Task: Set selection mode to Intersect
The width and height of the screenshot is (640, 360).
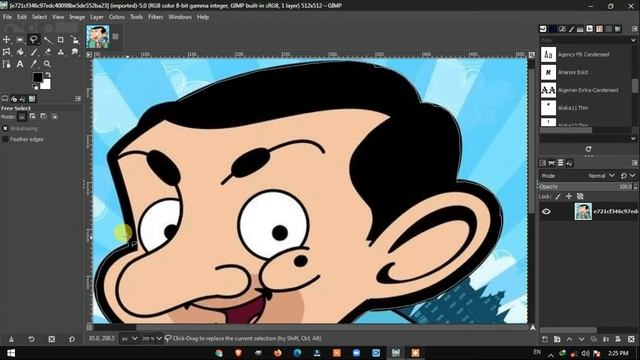Action: (54, 117)
